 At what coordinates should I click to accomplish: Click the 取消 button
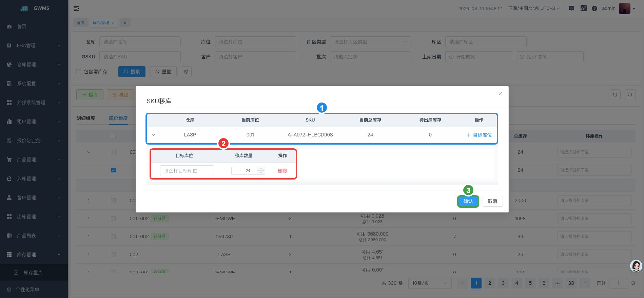[x=492, y=201]
